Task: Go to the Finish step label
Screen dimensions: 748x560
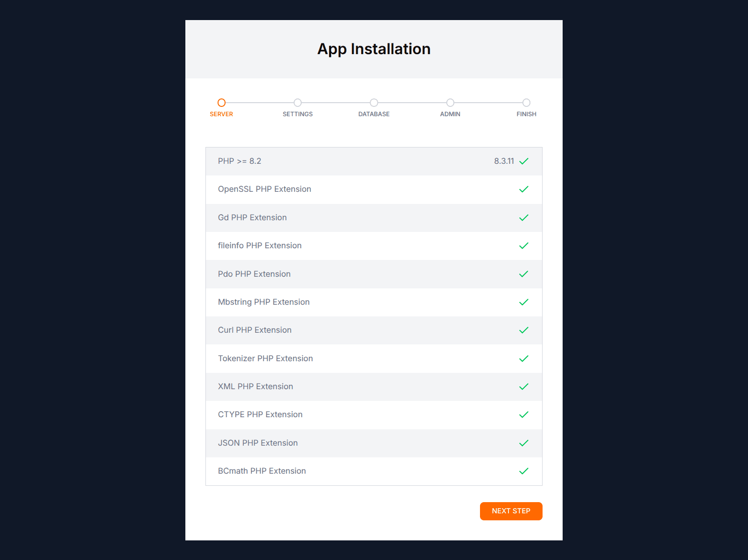Action: tap(526, 114)
